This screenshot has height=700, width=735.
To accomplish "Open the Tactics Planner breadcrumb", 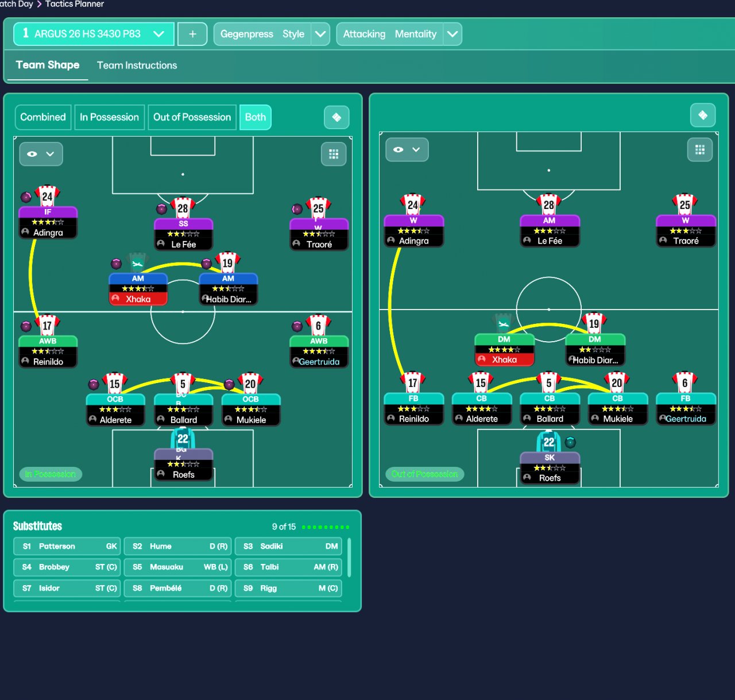I will click(x=75, y=4).
